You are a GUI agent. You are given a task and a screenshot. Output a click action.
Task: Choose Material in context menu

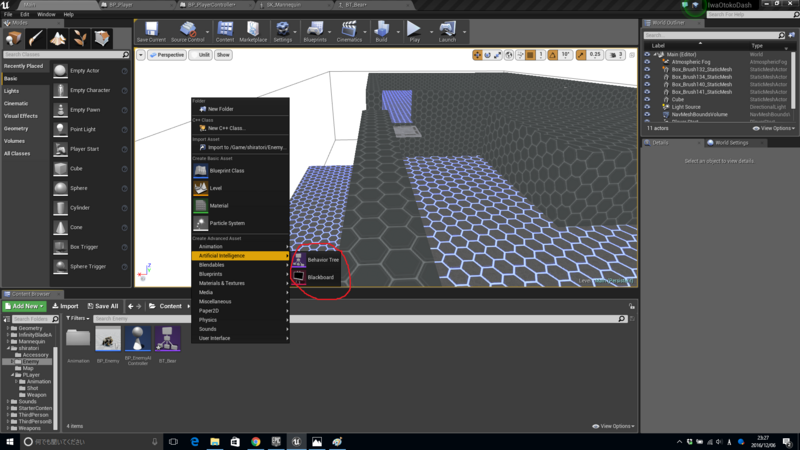[x=240, y=206]
